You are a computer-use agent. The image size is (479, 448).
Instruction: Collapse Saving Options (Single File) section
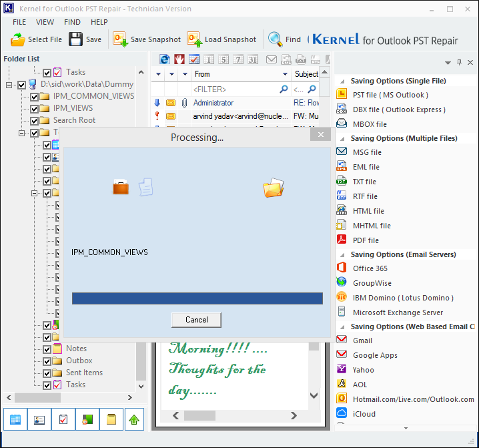pyautogui.click(x=343, y=81)
